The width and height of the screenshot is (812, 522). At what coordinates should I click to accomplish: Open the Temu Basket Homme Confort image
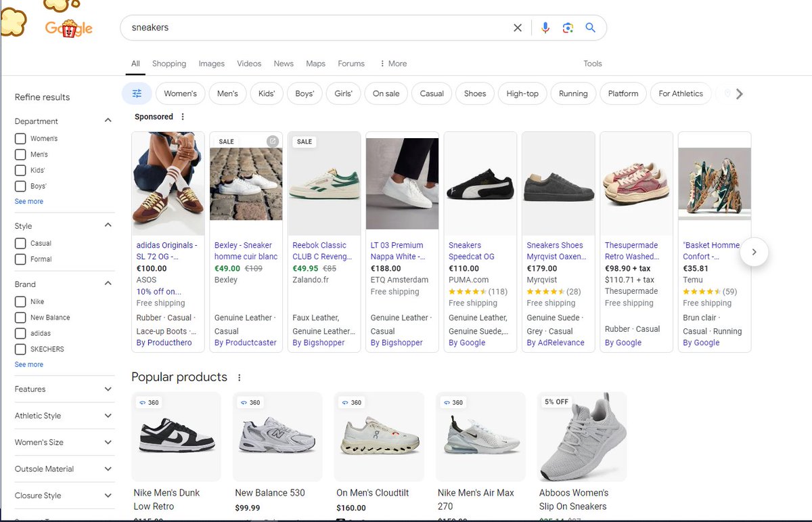[715, 183]
